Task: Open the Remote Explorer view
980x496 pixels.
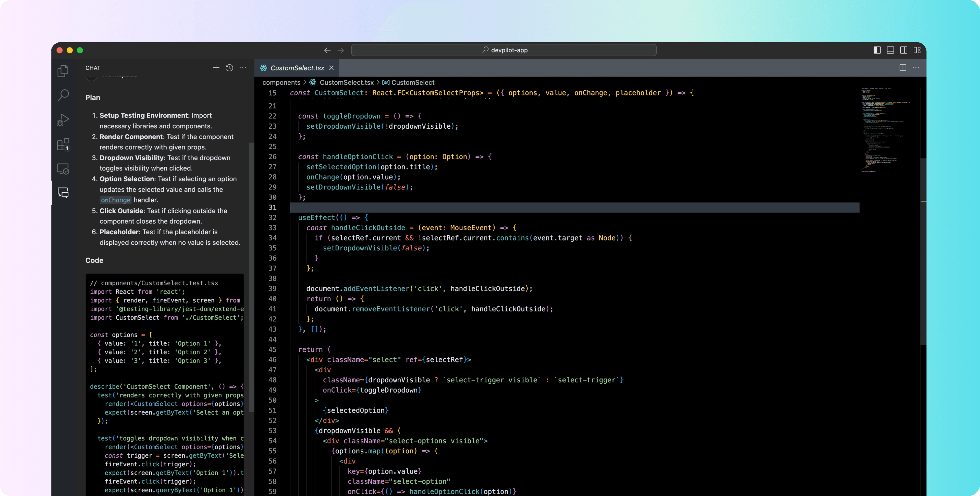Action: tap(63, 169)
